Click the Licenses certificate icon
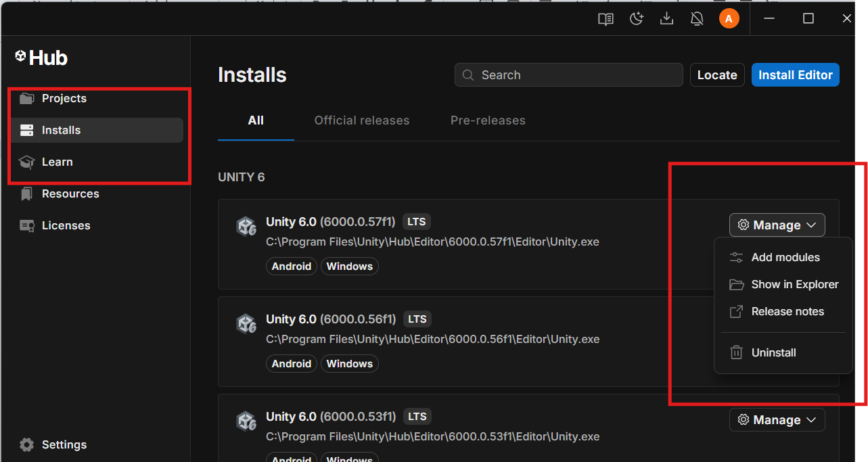This screenshot has height=462, width=868. click(27, 226)
